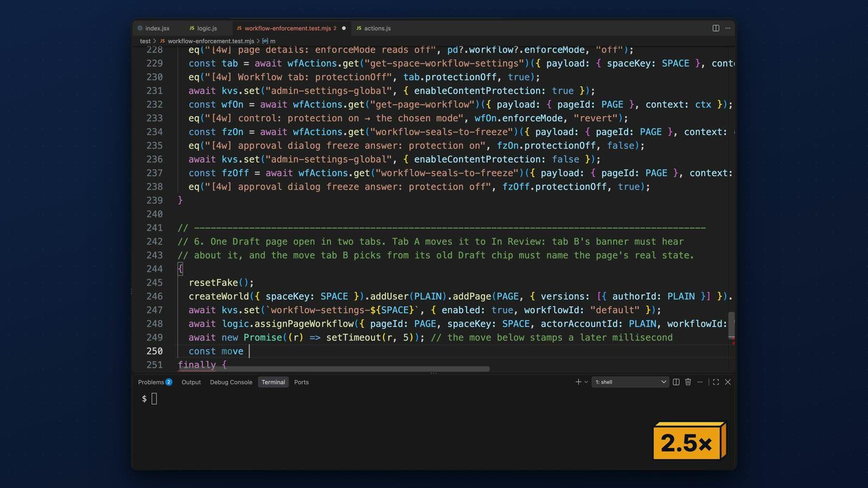Screen dimensions: 868x488
Task: Click into the terminal prompt input
Action: (x=154, y=399)
